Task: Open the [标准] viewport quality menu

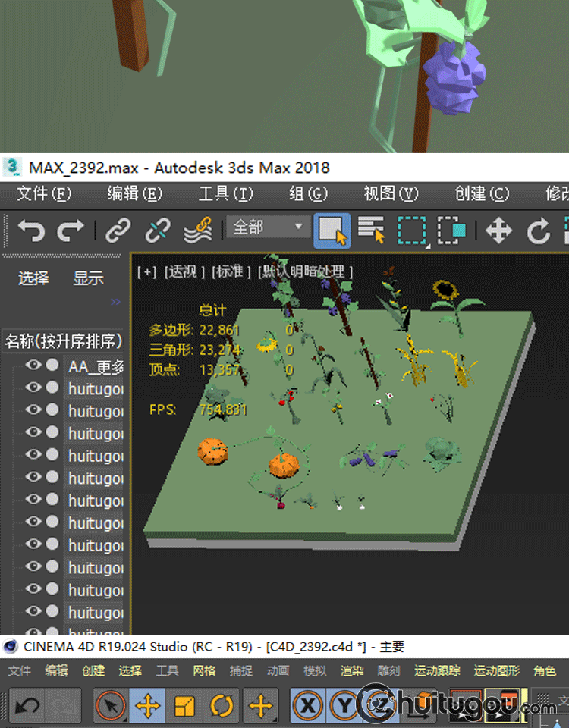Action: 231,271
